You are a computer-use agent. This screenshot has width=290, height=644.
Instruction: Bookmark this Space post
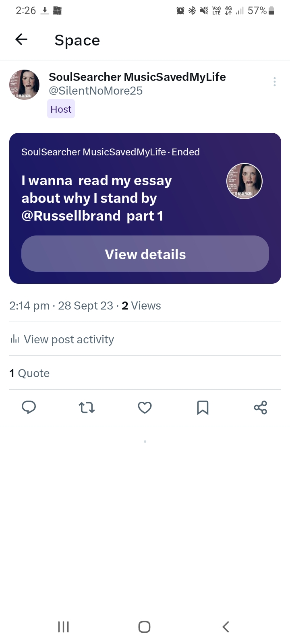click(x=203, y=408)
